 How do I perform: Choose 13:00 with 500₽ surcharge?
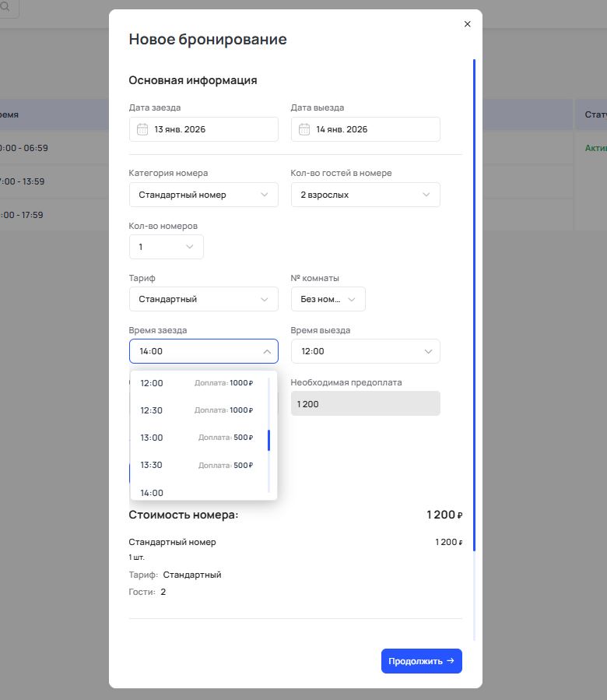[197, 438]
